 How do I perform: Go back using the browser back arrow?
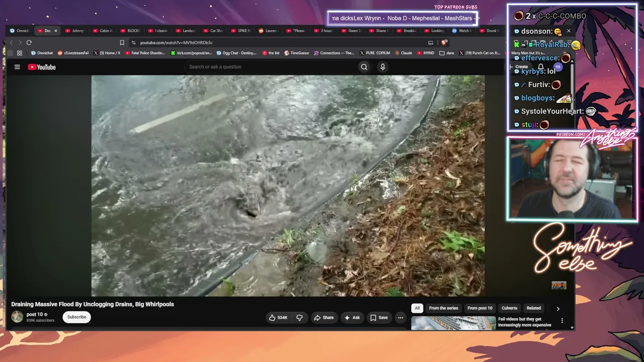(12, 43)
